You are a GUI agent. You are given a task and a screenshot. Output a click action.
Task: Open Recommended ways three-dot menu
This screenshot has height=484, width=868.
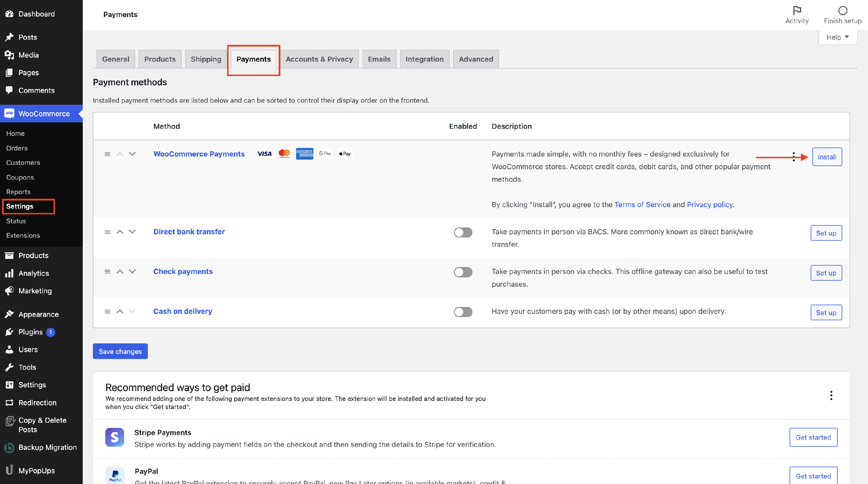click(831, 395)
